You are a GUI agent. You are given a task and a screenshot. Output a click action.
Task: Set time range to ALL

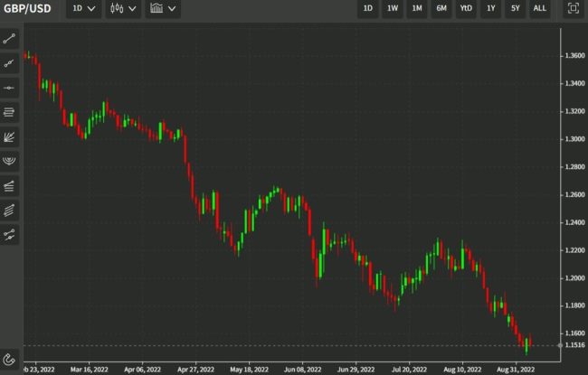pos(540,8)
